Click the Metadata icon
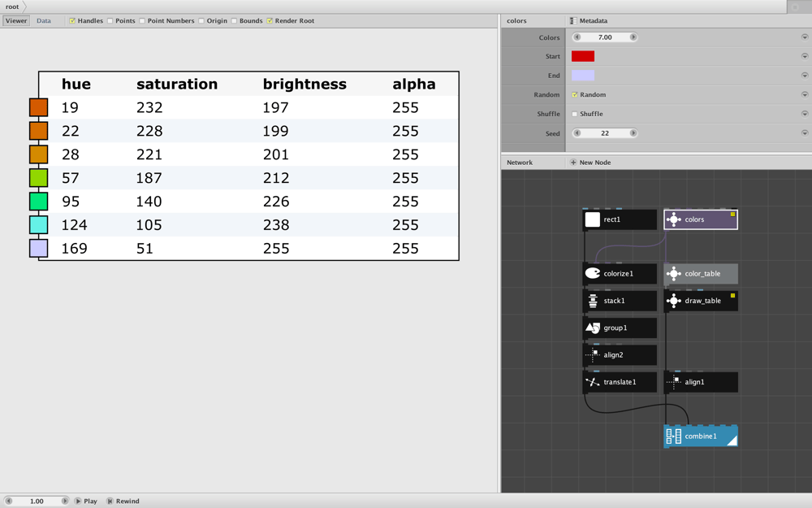Screen dimensions: 812x508 573,21
